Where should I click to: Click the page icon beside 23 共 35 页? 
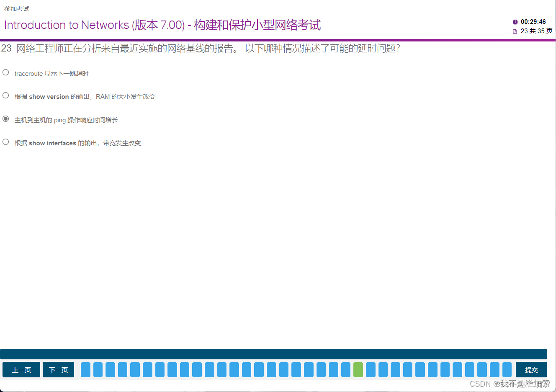515,31
